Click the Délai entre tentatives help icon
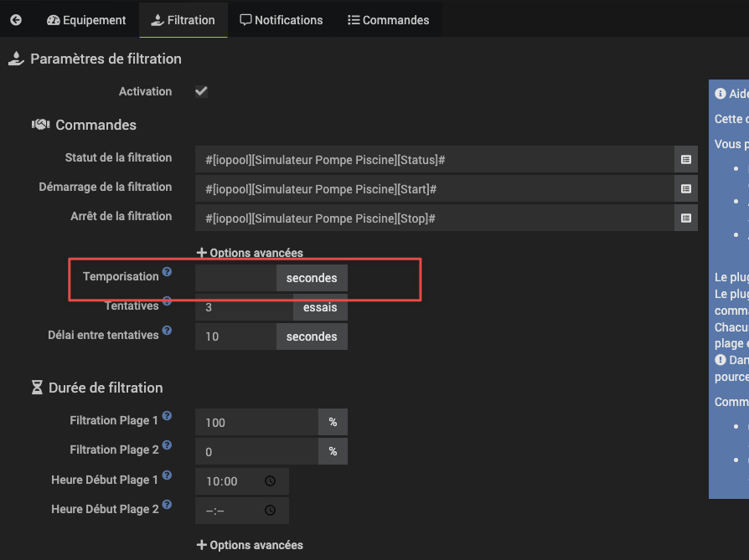The height and width of the screenshot is (560, 749). click(167, 331)
